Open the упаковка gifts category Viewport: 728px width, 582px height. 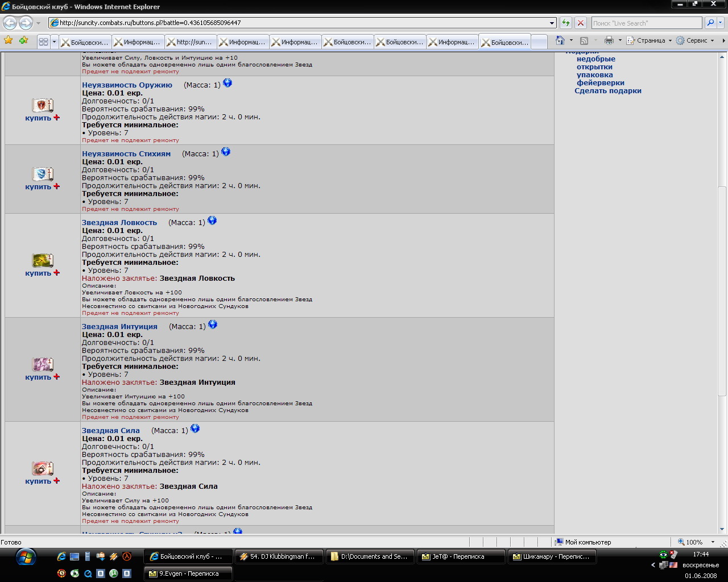click(x=595, y=74)
